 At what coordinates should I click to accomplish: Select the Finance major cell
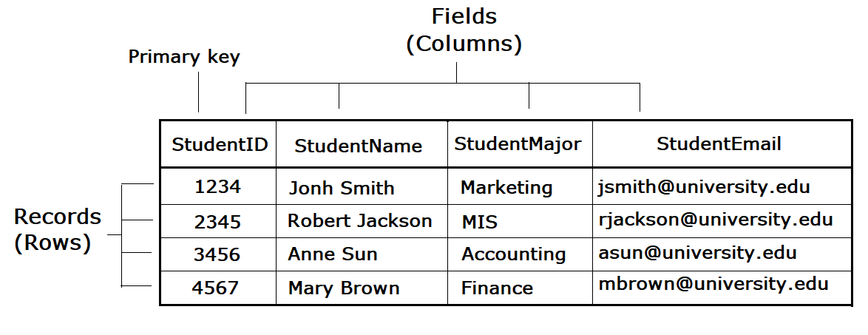497,288
